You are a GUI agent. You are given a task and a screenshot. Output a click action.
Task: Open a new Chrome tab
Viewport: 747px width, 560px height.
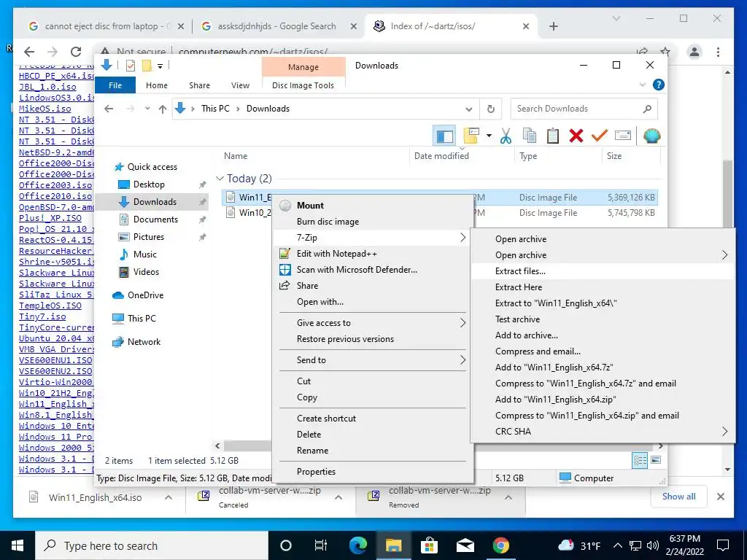[x=553, y=27]
